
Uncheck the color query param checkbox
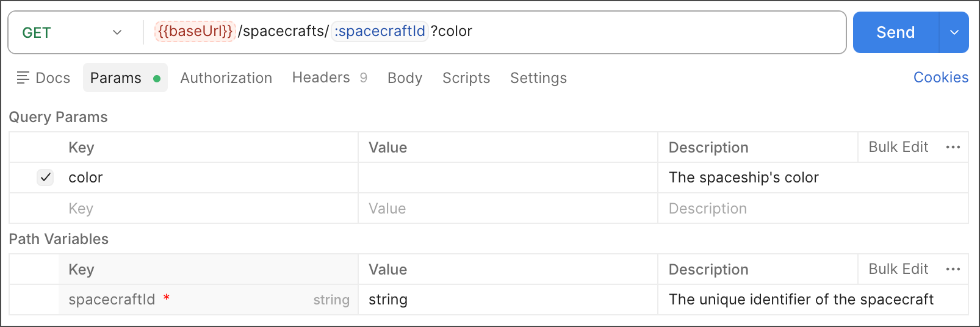[x=46, y=178]
